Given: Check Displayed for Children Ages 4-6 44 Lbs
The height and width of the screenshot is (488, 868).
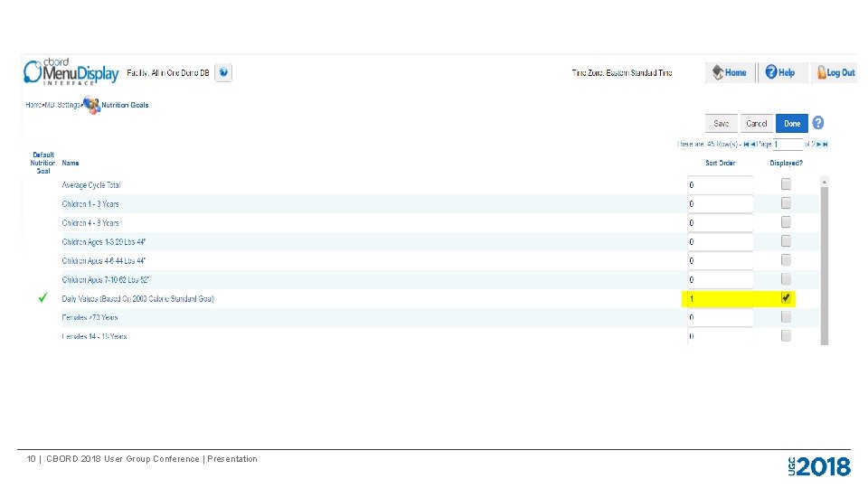Looking at the screenshot, I should pyautogui.click(x=786, y=260).
